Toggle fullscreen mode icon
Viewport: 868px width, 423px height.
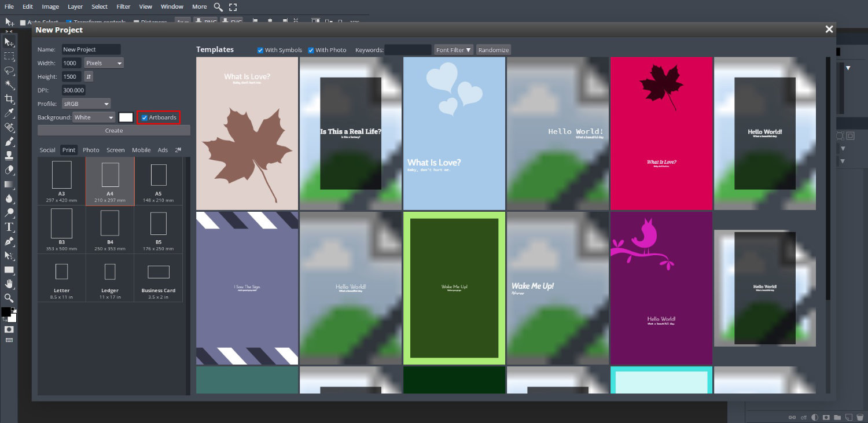[x=233, y=7]
